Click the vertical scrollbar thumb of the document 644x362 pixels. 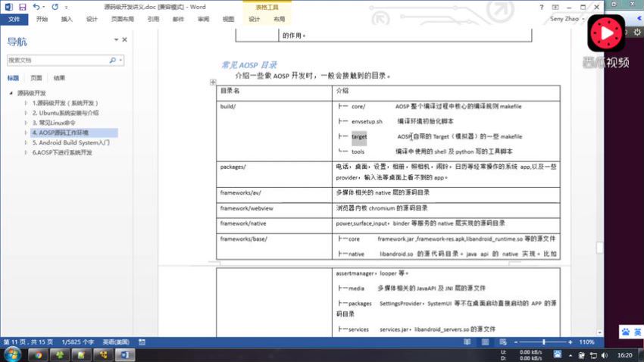point(599,248)
